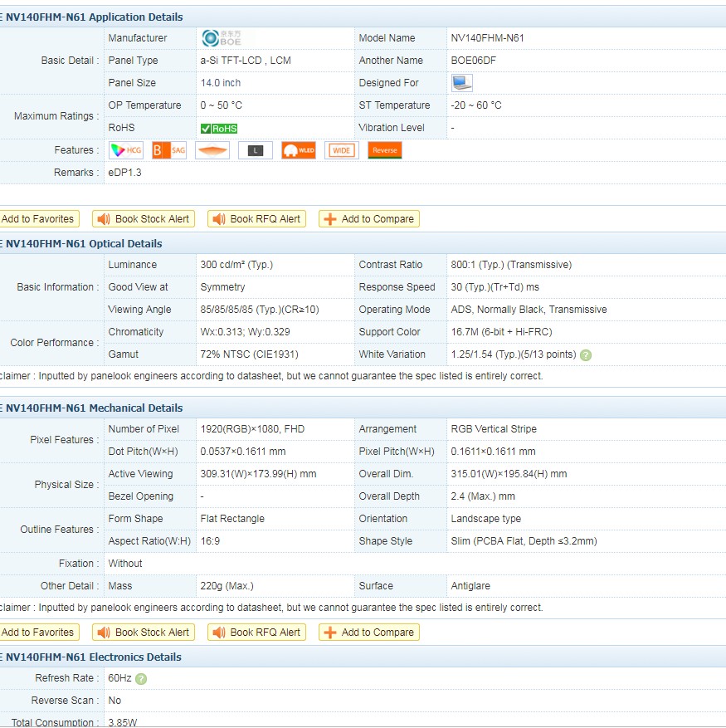The image size is (726, 728).
Task: Select the B SAG feature icon
Action: point(169,150)
